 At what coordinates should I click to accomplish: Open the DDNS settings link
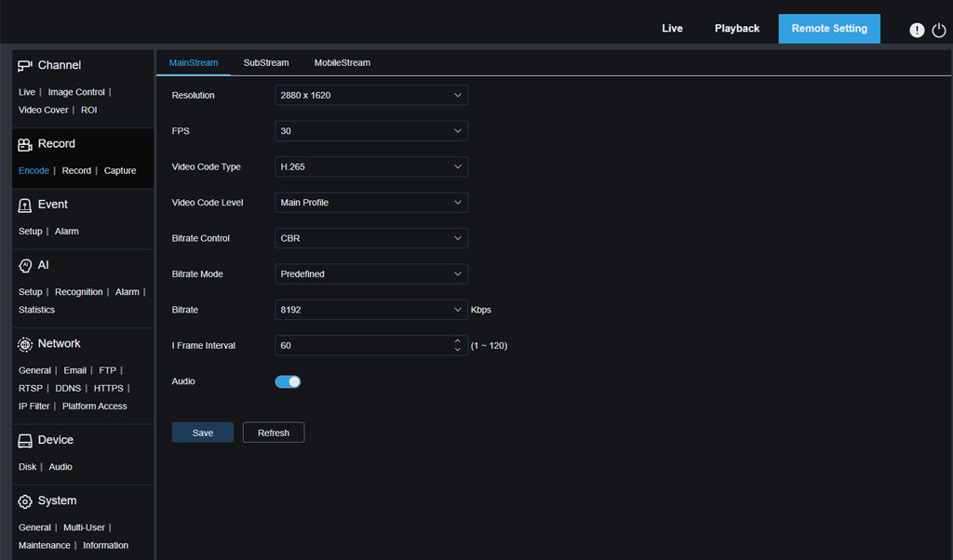coord(68,388)
